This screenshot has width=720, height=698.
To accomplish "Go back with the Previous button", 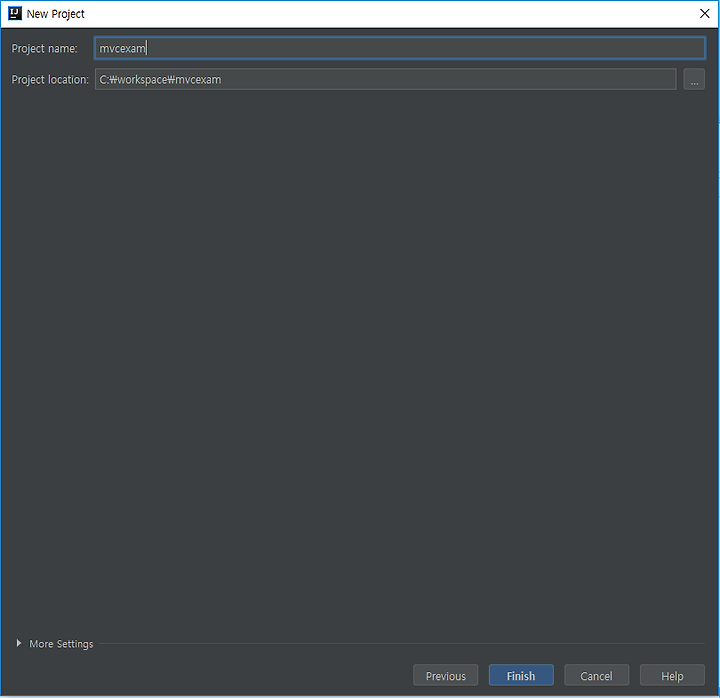I will click(x=445, y=675).
